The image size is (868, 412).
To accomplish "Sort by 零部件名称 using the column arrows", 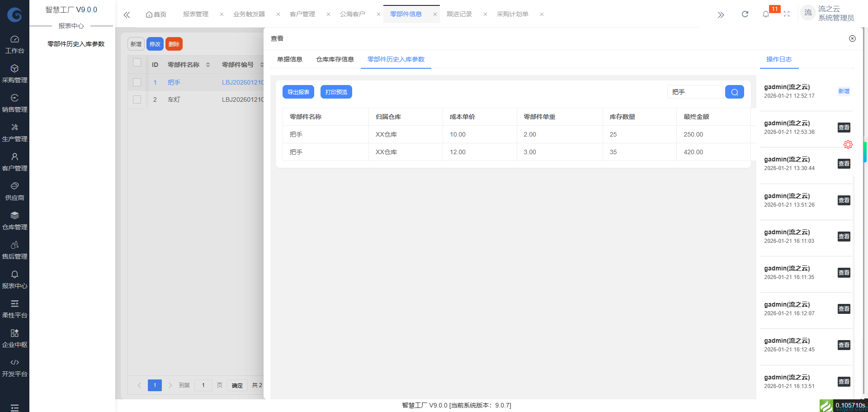I will point(208,64).
